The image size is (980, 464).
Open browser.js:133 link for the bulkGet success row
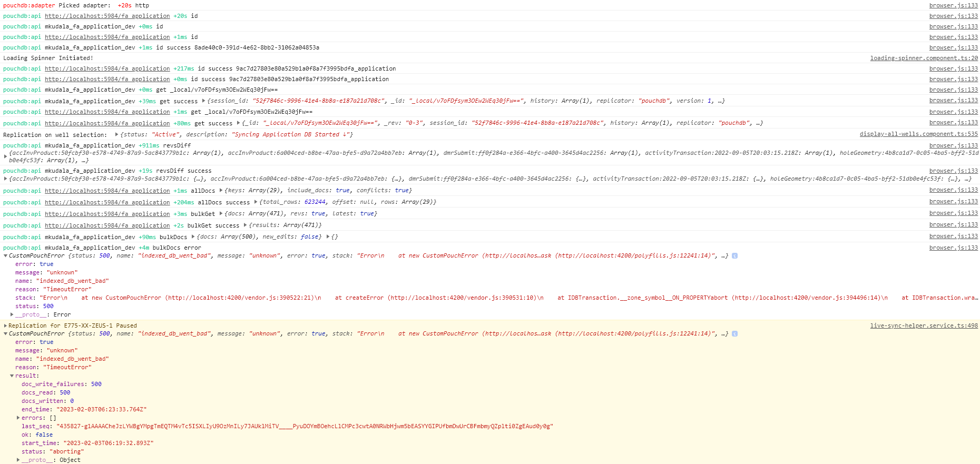(x=953, y=224)
